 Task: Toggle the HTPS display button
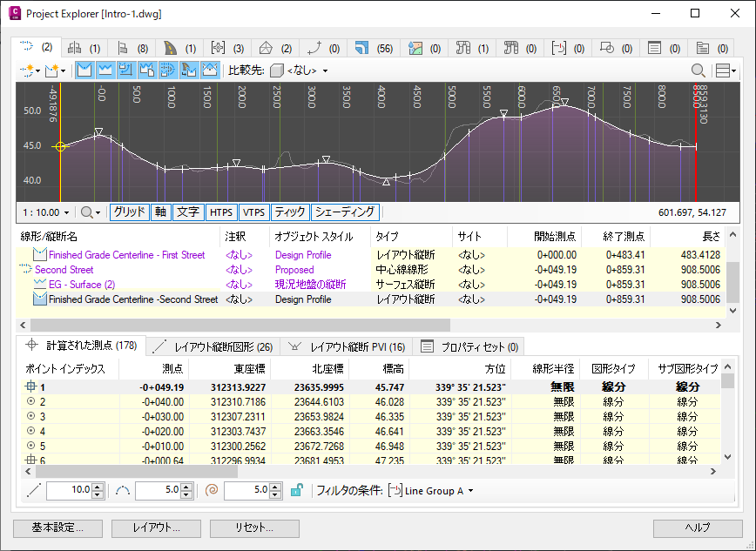(x=222, y=212)
